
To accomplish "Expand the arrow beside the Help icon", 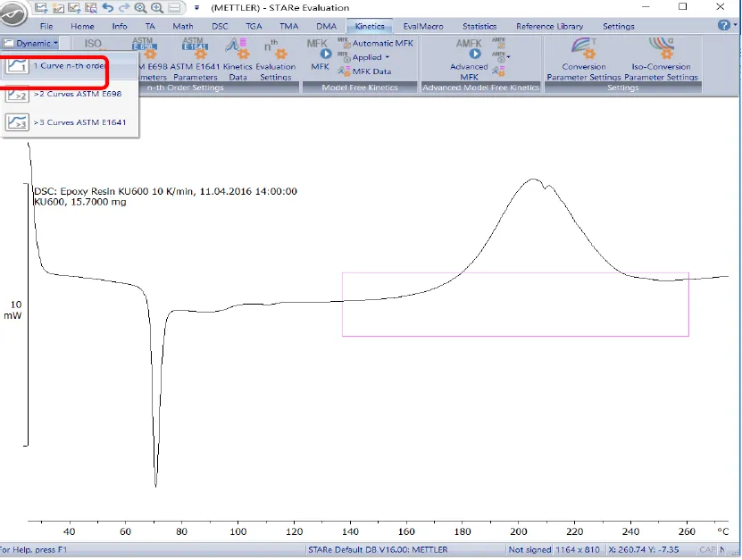I will click(x=736, y=25).
